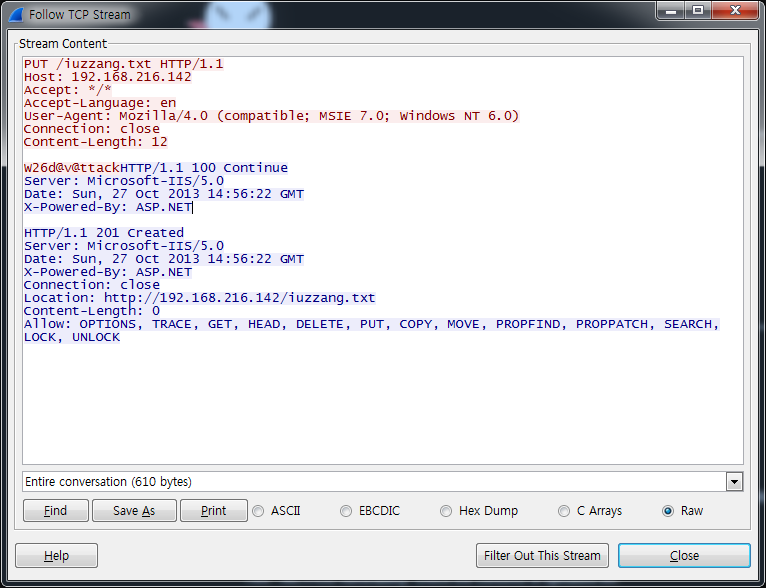Select the ASCII radio button
This screenshot has width=766, height=588.
tap(258, 511)
